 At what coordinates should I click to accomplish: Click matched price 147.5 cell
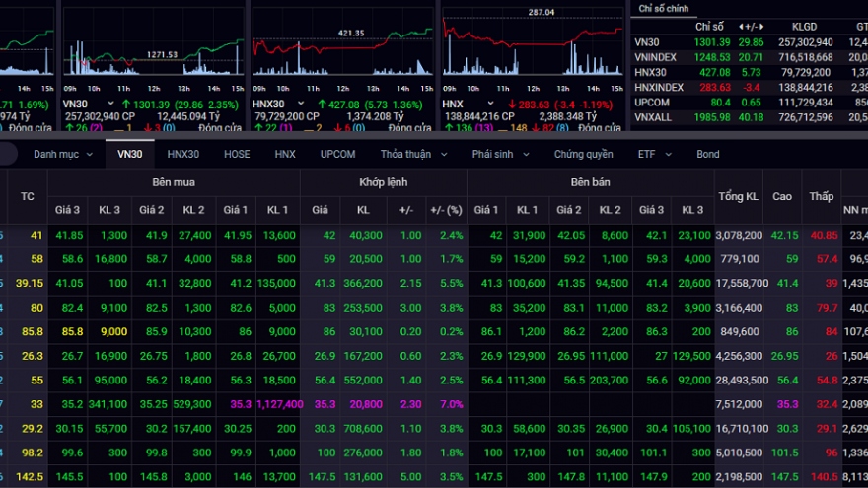322,477
